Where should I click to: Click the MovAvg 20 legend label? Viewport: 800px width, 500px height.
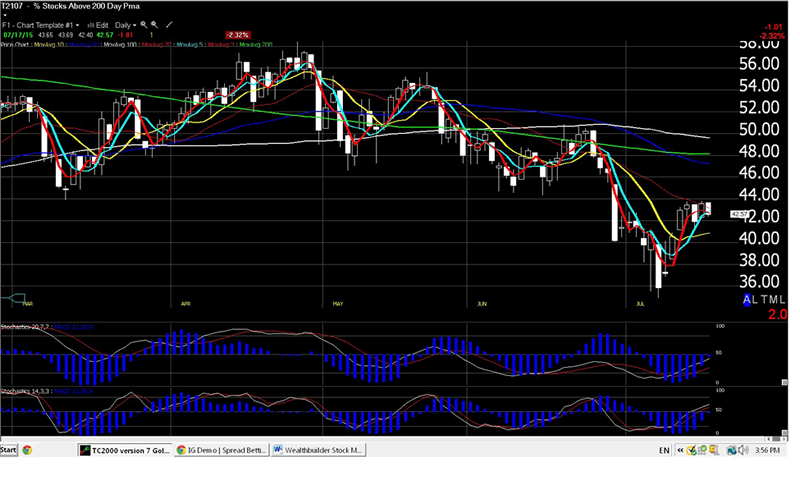pyautogui.click(x=156, y=45)
